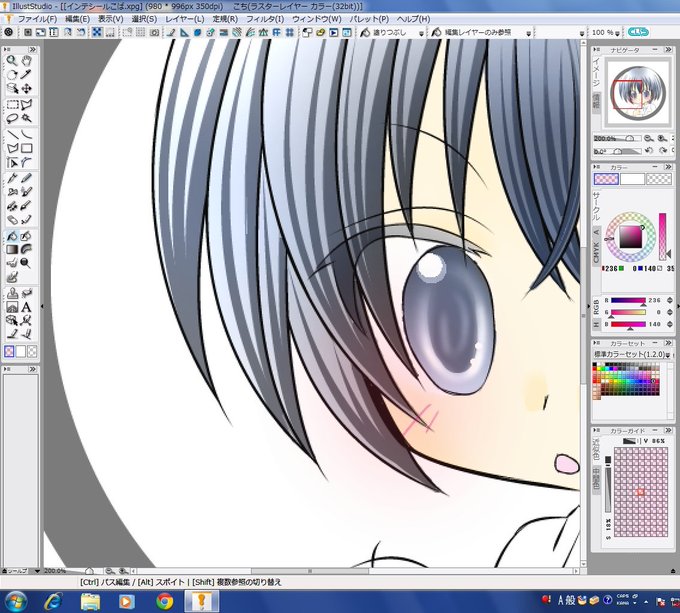Select the Airbrush tool
The height and width of the screenshot is (613, 680).
click(12, 192)
